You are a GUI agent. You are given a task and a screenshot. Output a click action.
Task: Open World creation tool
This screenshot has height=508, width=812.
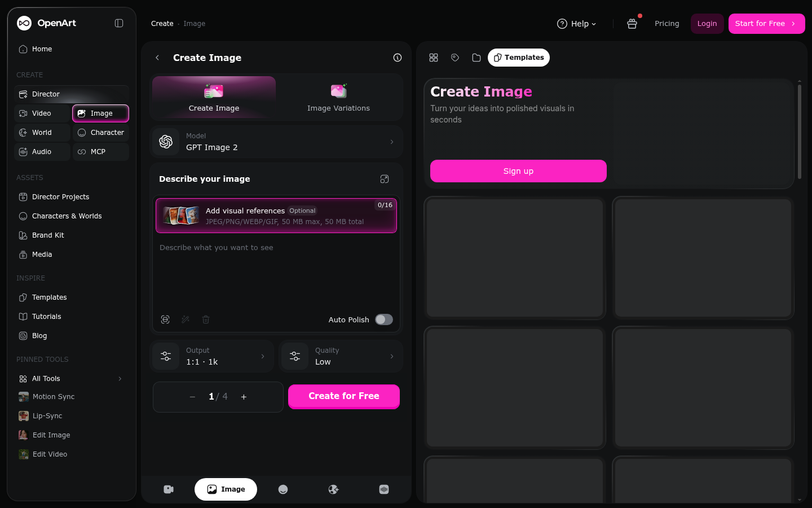pyautogui.click(x=42, y=133)
